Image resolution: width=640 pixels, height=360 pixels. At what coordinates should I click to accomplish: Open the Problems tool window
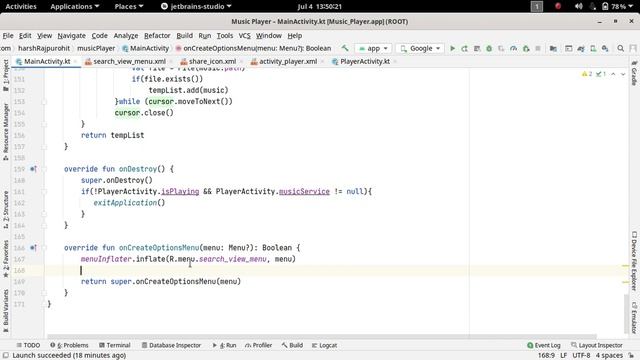pyautogui.click(x=69, y=345)
